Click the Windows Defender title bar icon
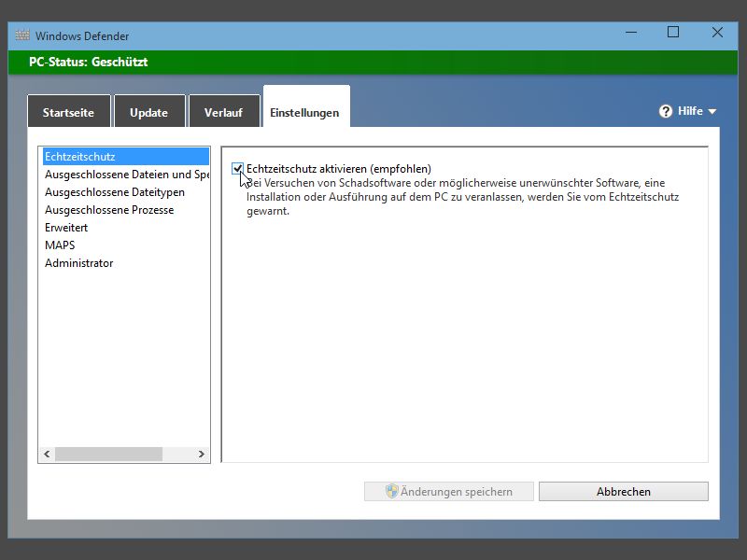Viewport: 747px width, 560px height. point(22,35)
